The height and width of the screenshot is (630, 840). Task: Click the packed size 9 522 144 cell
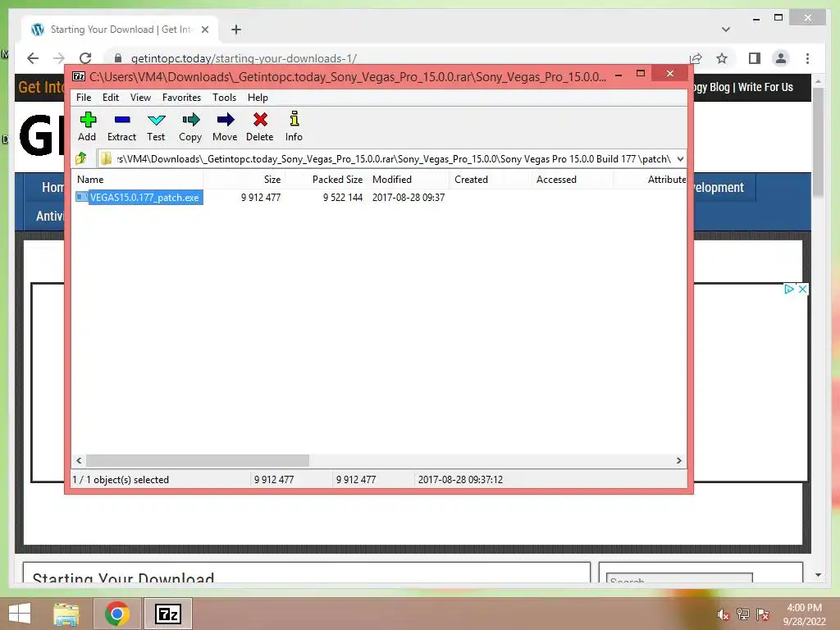tap(343, 197)
